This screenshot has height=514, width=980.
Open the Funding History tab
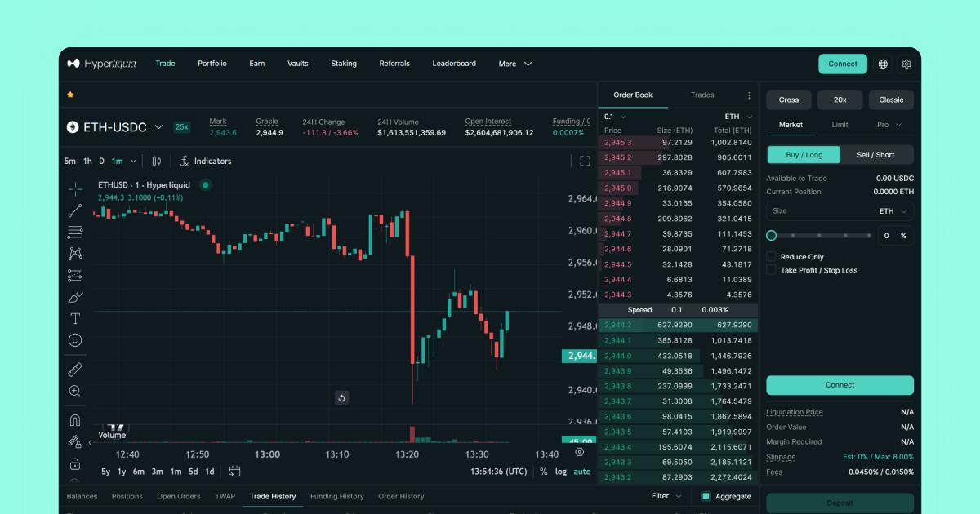coord(336,496)
